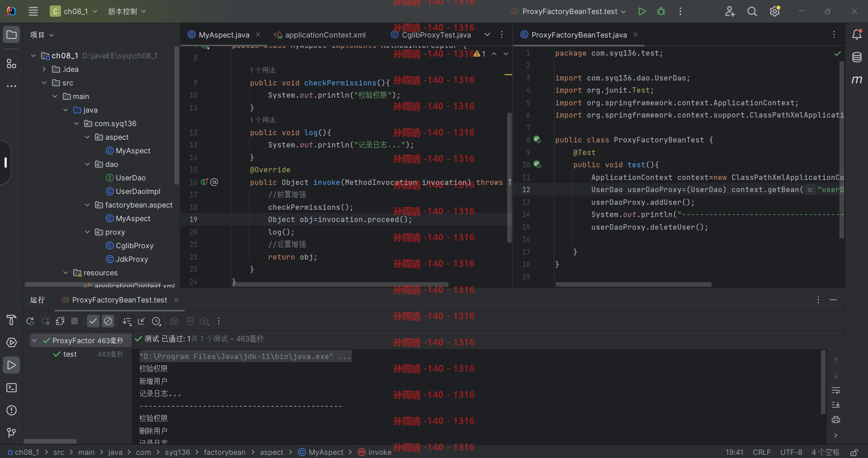Start debugging with the bug icon

[x=661, y=11]
